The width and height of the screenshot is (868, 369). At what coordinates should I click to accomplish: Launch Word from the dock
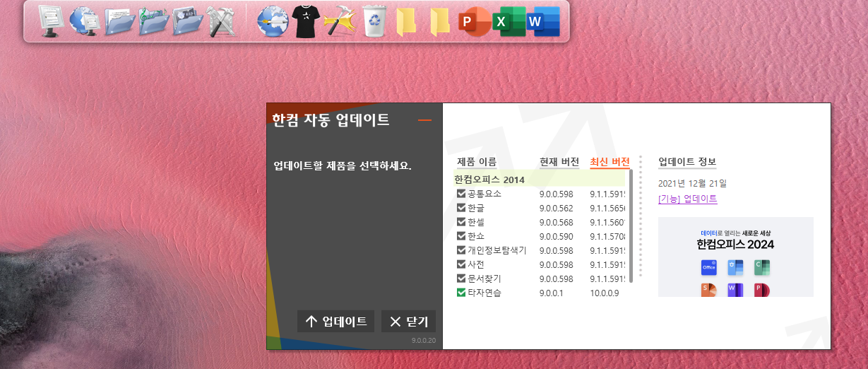(543, 22)
